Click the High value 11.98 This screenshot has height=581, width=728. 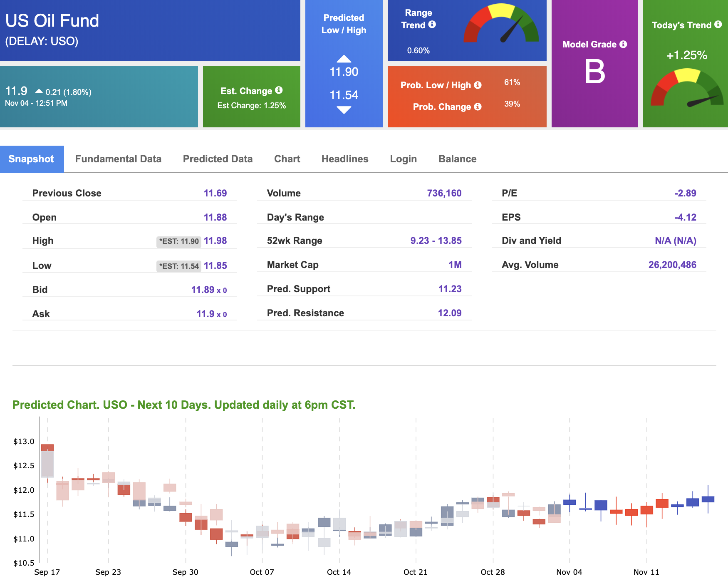[215, 241]
